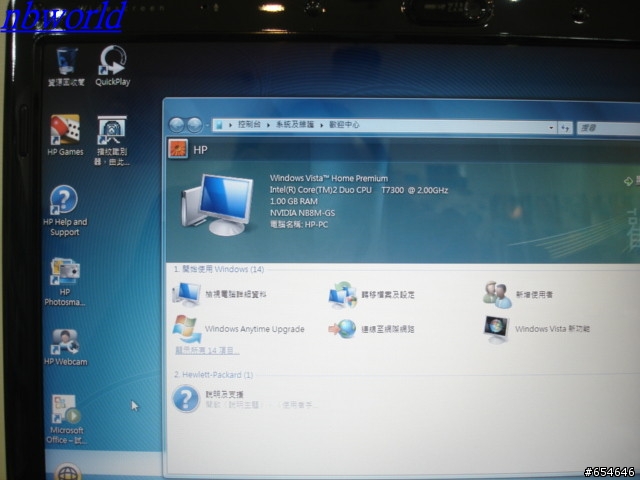Click the globe icon on the taskbar

[x=67, y=472]
